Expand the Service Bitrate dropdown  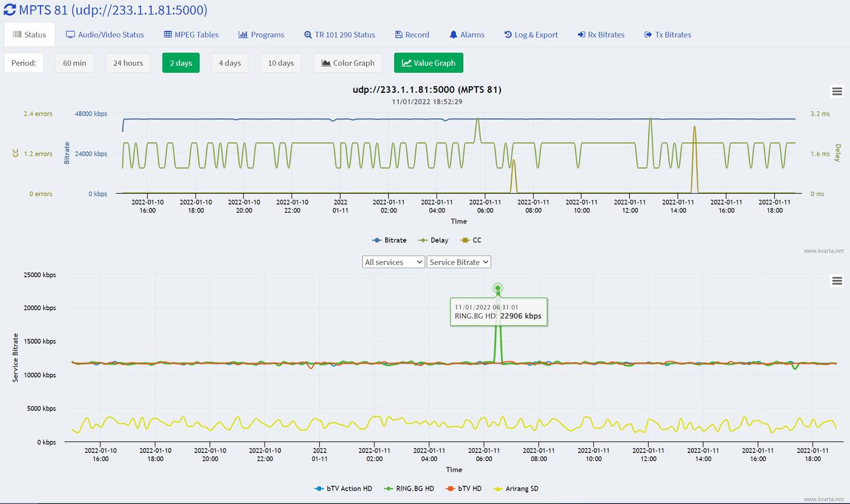pos(459,262)
